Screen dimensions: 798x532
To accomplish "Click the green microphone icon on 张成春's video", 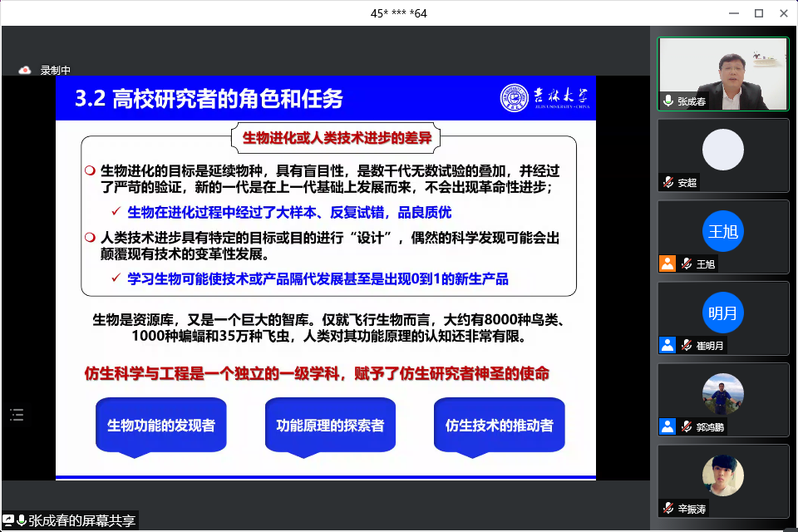I will pyautogui.click(x=667, y=101).
